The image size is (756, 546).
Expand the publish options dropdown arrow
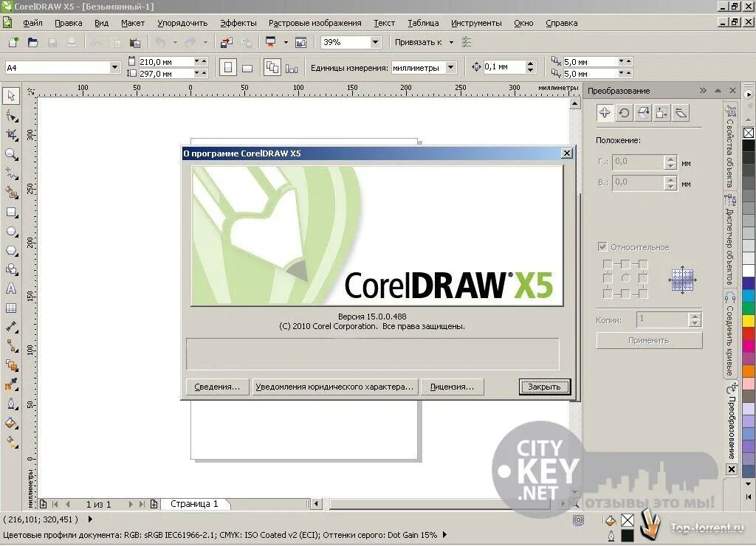click(x=286, y=42)
